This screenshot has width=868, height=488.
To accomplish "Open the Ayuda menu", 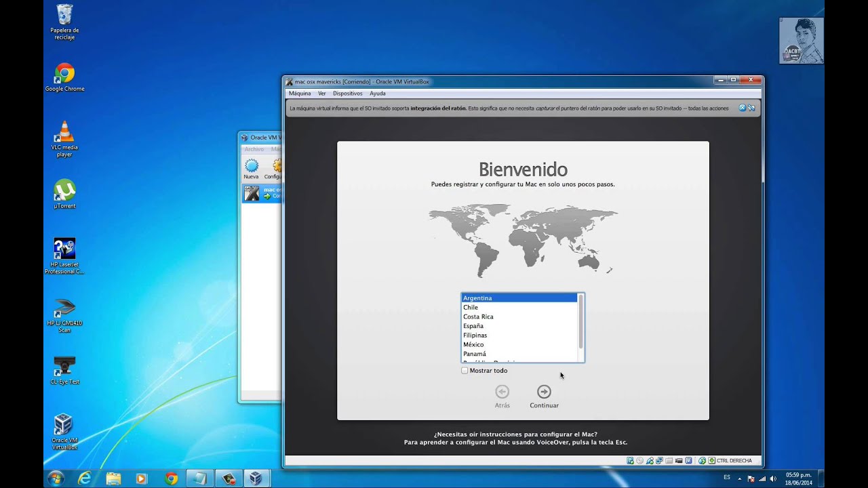I will [x=378, y=94].
